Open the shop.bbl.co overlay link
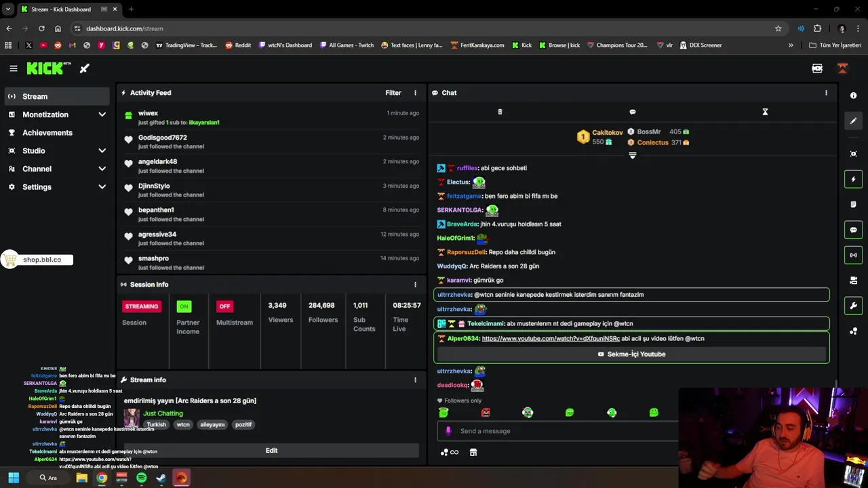The image size is (868, 488). [x=37, y=260]
